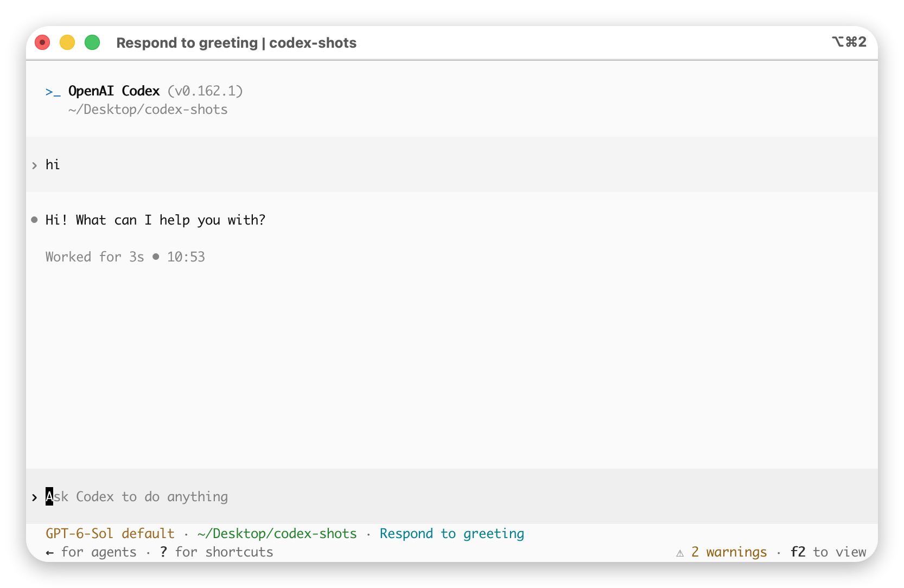Click the green full-screen window button
The width and height of the screenshot is (904, 588).
click(x=92, y=42)
